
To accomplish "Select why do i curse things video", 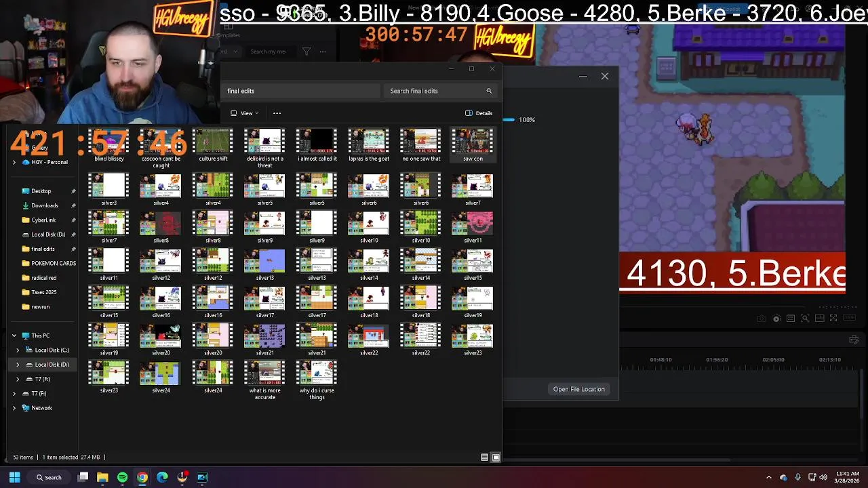I will point(317,380).
